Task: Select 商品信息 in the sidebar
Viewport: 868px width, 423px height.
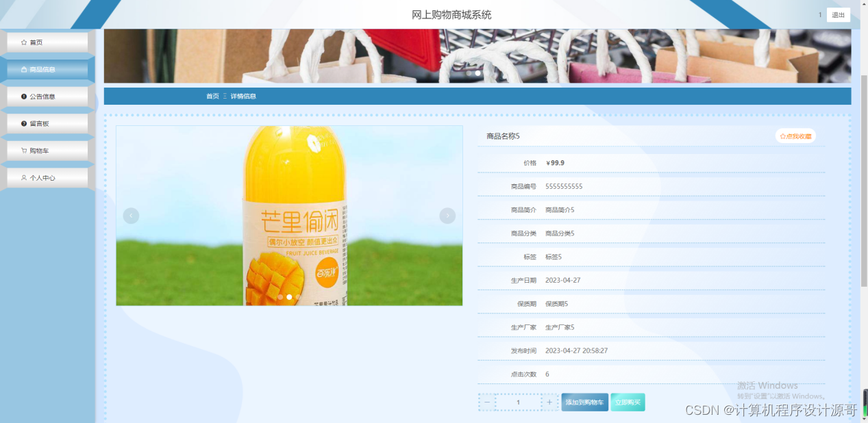Action: pyautogui.click(x=47, y=69)
